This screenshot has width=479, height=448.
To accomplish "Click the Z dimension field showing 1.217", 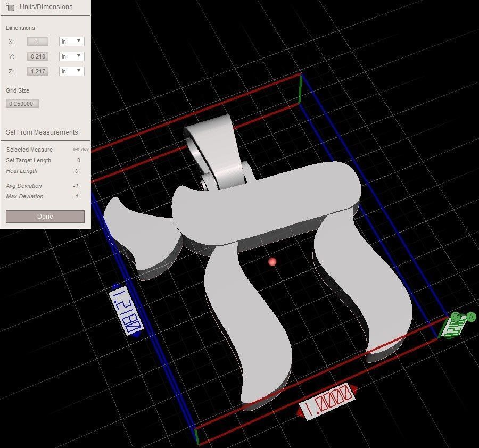I will [x=38, y=71].
